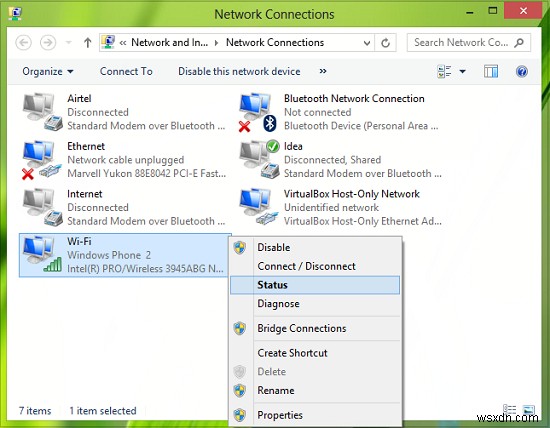Click the breadcrumb separator arrow

[x=216, y=43]
